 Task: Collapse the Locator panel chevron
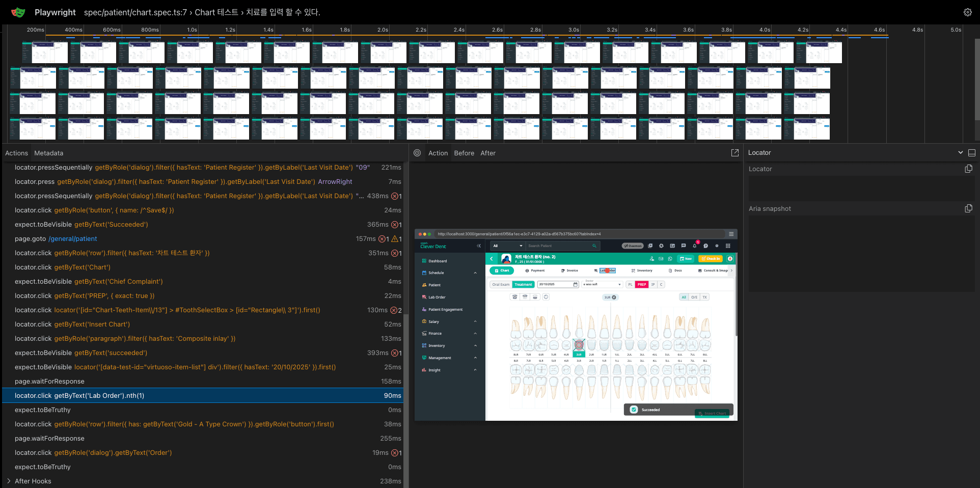click(961, 153)
